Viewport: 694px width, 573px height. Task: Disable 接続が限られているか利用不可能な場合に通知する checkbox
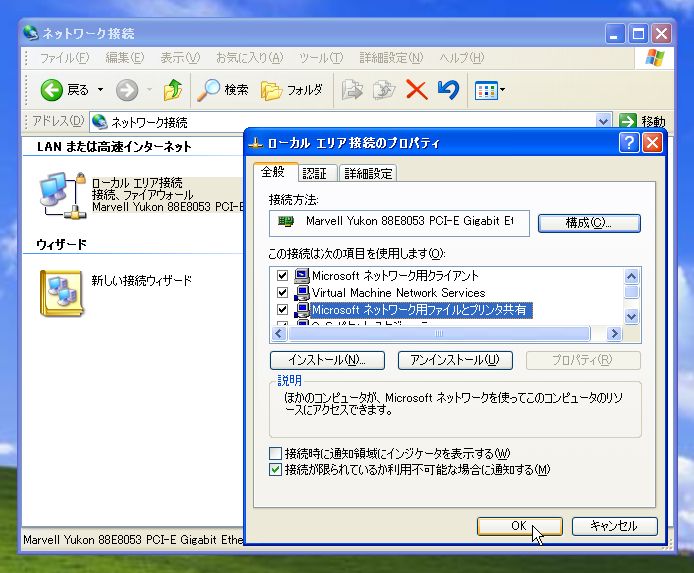(275, 469)
